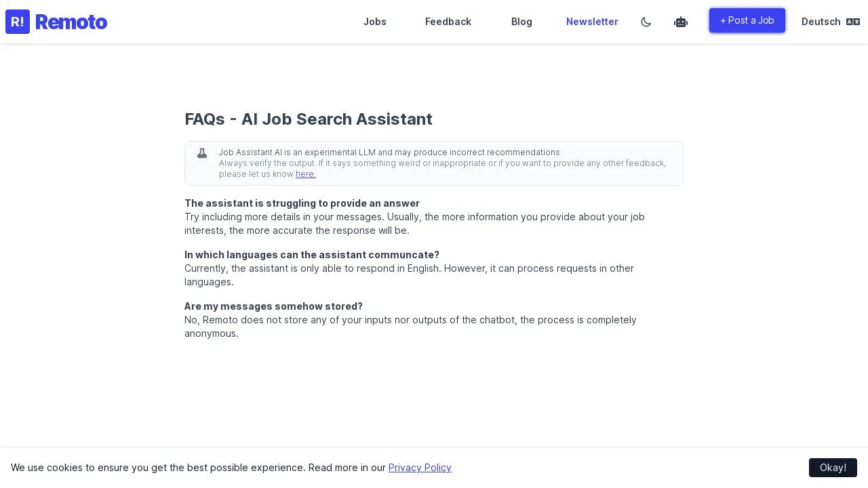Open the Privacy Policy link
This screenshot has height=488, width=868.
coord(420,468)
